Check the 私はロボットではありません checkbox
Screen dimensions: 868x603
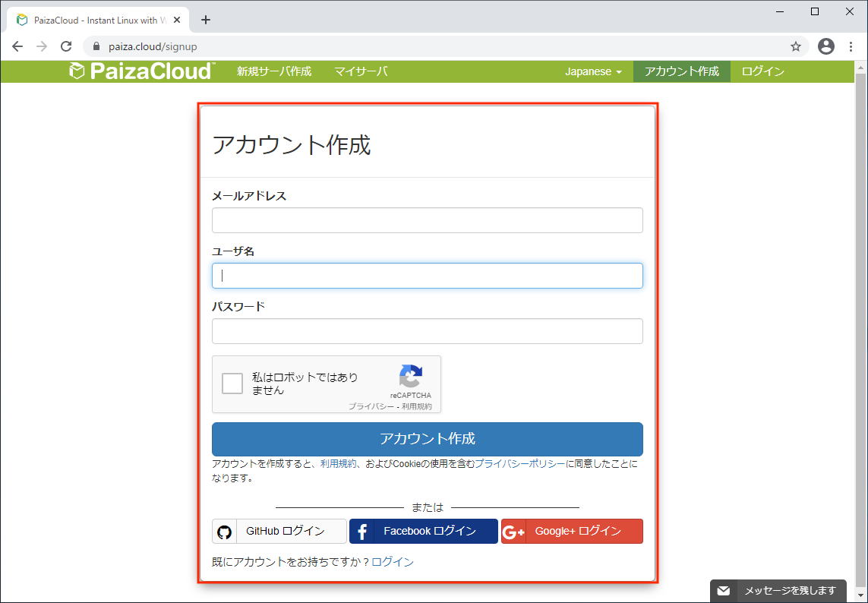(x=232, y=384)
